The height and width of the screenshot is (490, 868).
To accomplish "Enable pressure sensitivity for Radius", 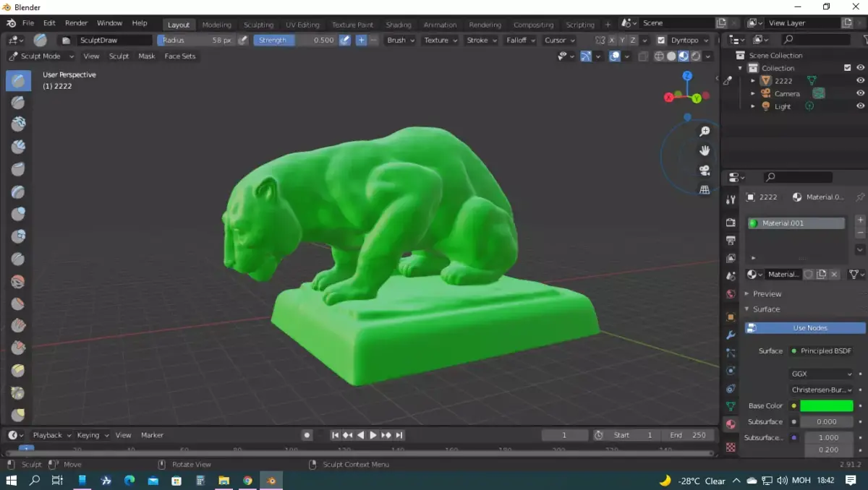I will click(243, 40).
